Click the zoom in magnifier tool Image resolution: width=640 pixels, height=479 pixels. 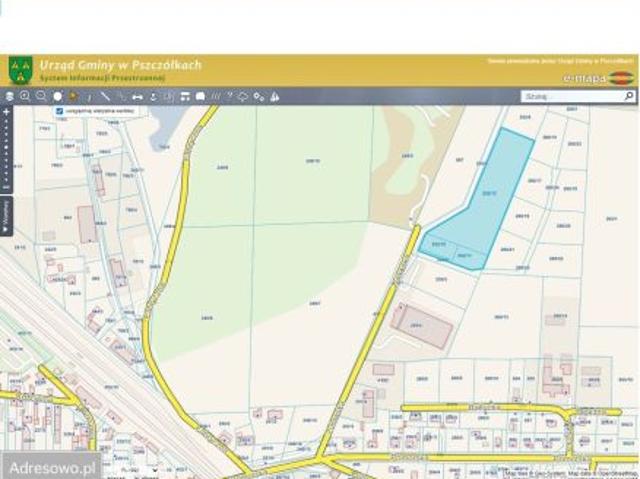point(25,96)
